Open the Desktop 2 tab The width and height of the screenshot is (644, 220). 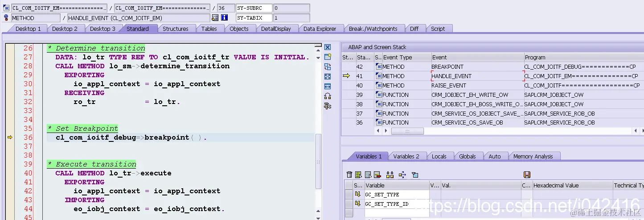pyautogui.click(x=65, y=29)
